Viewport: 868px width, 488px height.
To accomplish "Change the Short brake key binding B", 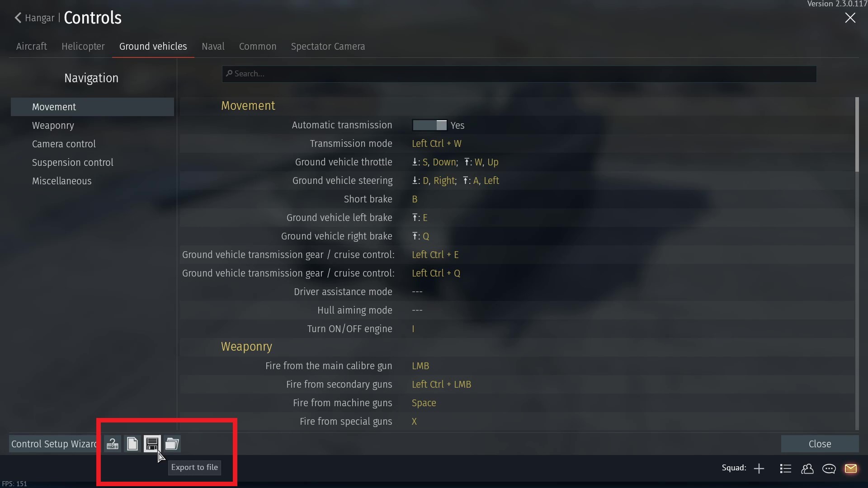I will coord(415,199).
